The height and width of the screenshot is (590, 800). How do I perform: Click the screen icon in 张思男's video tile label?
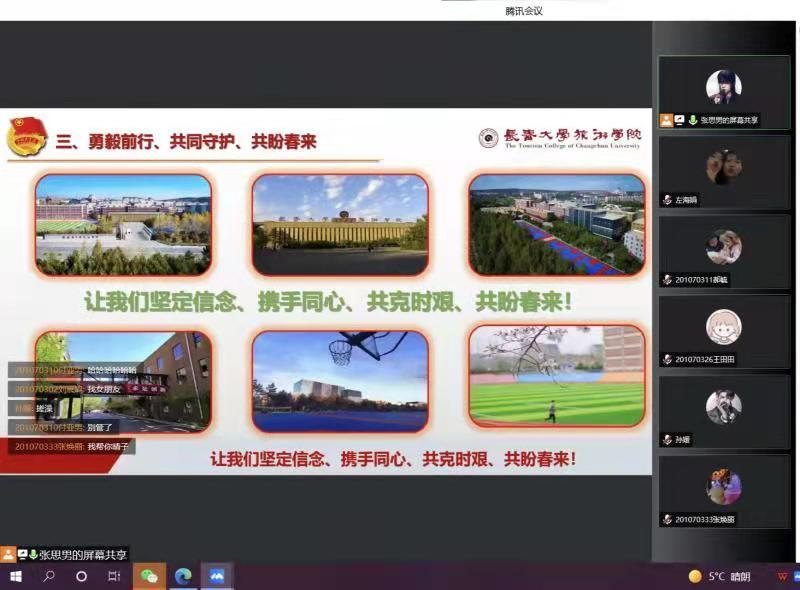(680, 120)
